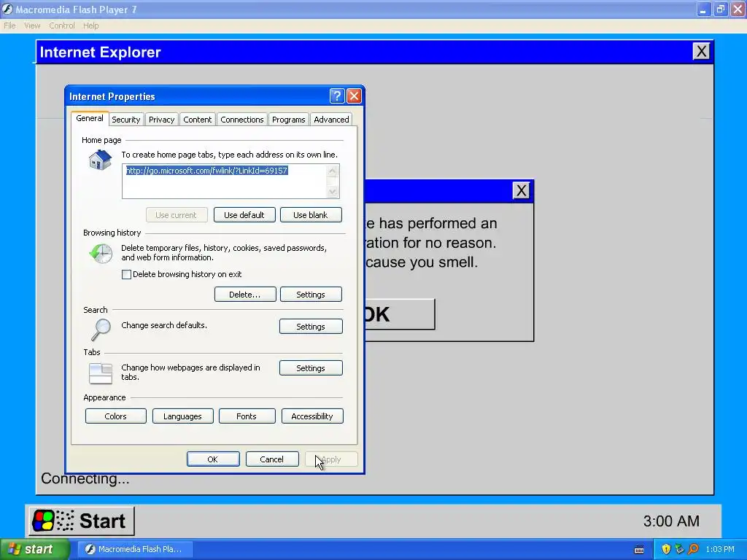Viewport: 747px width, 560px height.
Task: Close the fake Internet Explorer window
Action: tap(701, 52)
